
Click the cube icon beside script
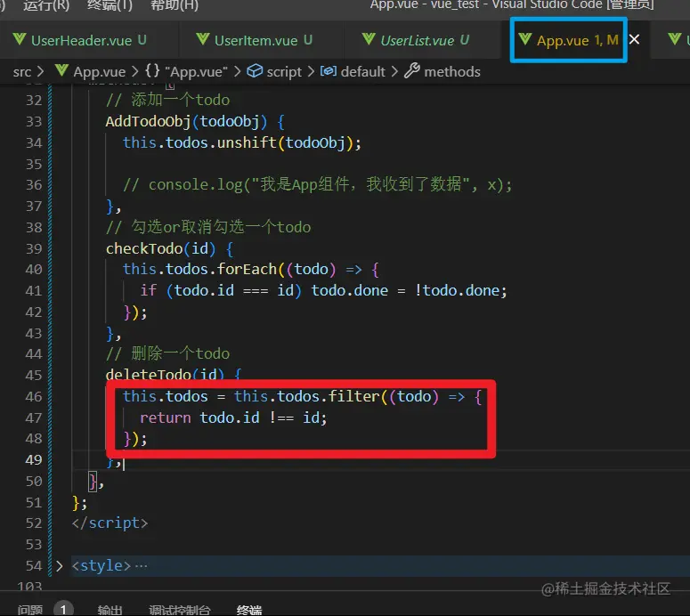(255, 71)
